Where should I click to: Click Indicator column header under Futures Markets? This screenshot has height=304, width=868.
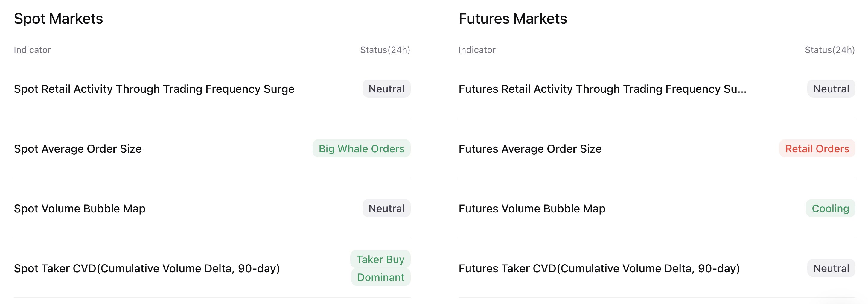477,50
